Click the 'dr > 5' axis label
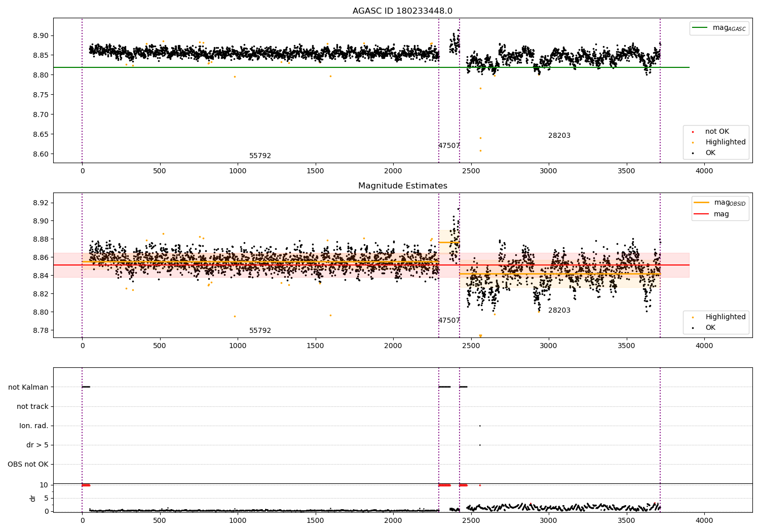 point(37,445)
